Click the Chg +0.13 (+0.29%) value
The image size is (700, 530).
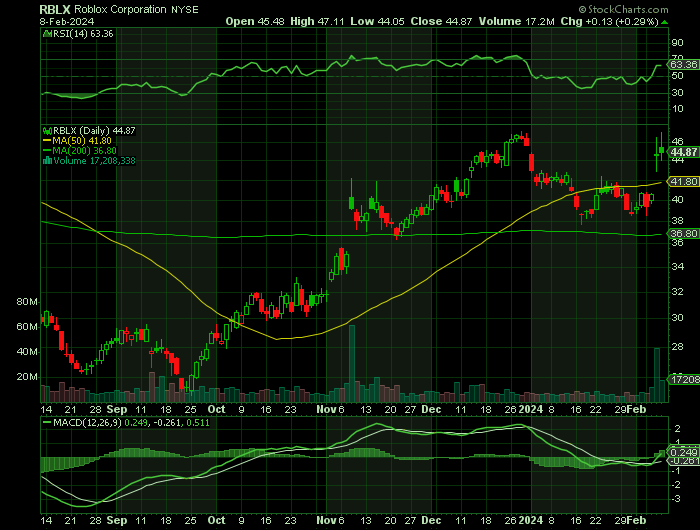tap(609, 21)
